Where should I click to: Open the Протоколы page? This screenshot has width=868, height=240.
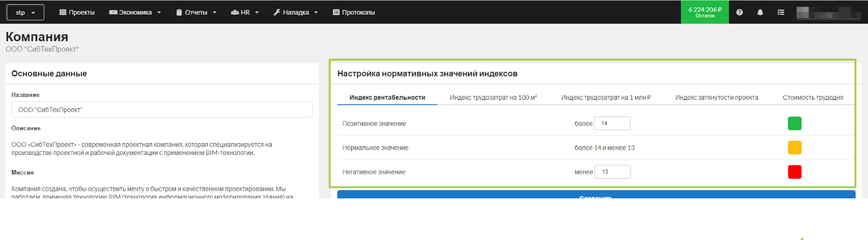(x=354, y=12)
